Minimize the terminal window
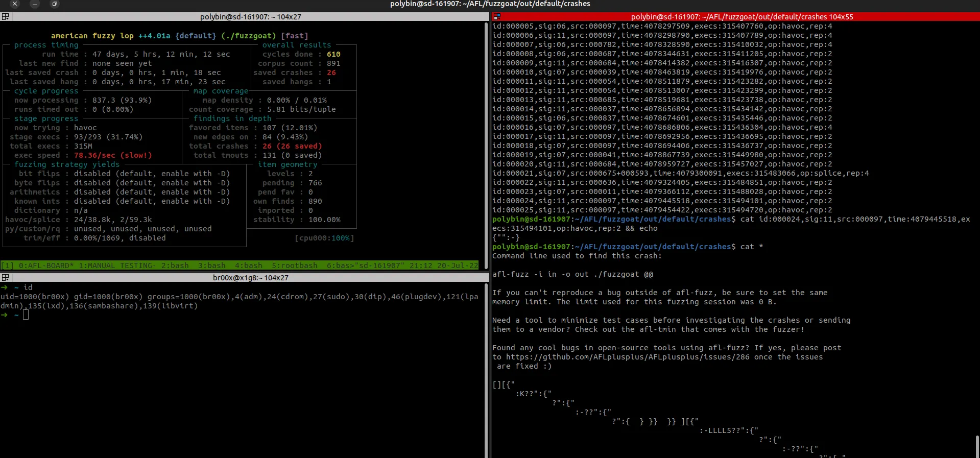 click(x=35, y=4)
